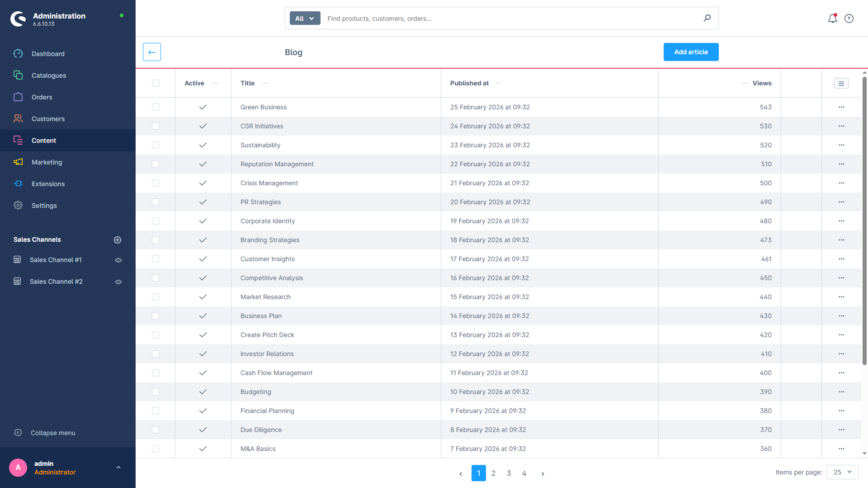Screen dimensions: 868x488
Task: Click the Sales Channel #1 storefront icon
Action: click(17, 260)
